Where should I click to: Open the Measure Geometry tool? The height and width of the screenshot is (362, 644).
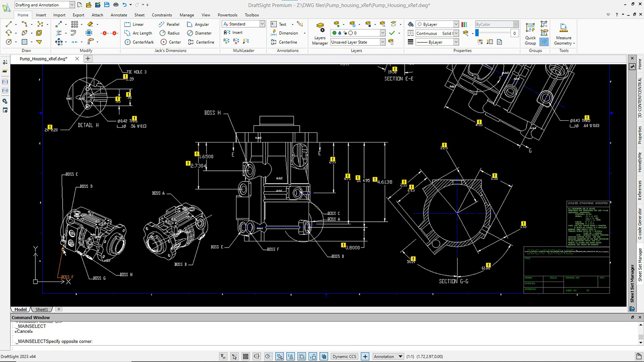[x=563, y=34]
